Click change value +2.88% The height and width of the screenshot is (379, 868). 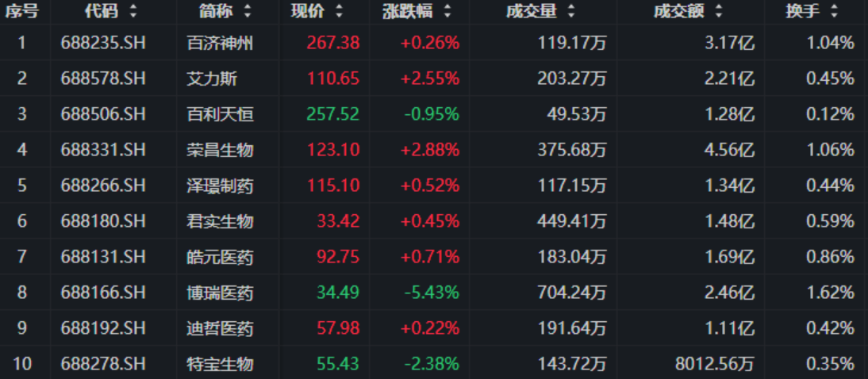pos(430,149)
